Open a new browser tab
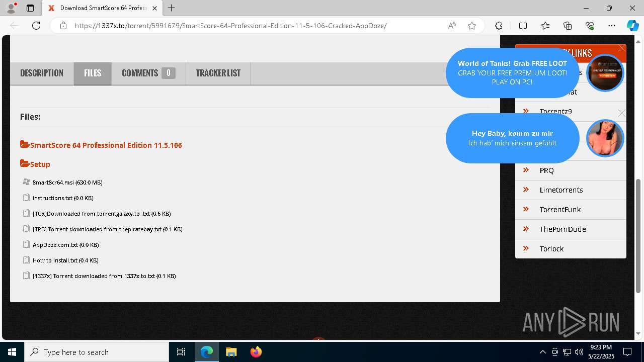 pyautogui.click(x=172, y=8)
